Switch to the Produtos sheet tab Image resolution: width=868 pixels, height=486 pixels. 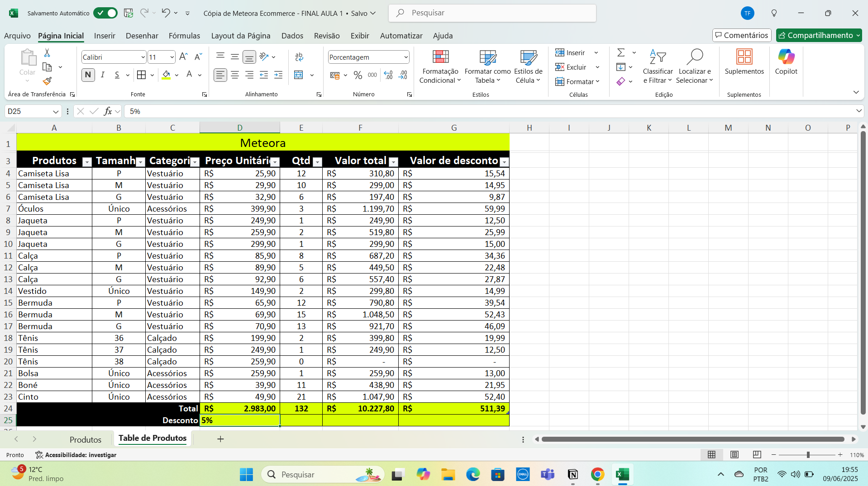[85, 439]
